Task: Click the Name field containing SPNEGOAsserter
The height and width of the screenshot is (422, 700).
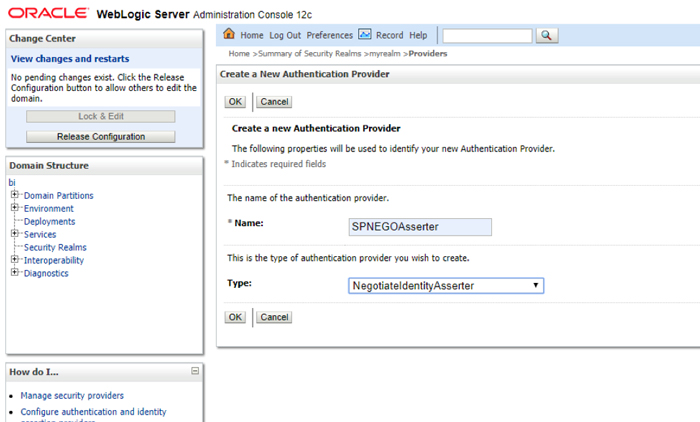Action: 420,227
